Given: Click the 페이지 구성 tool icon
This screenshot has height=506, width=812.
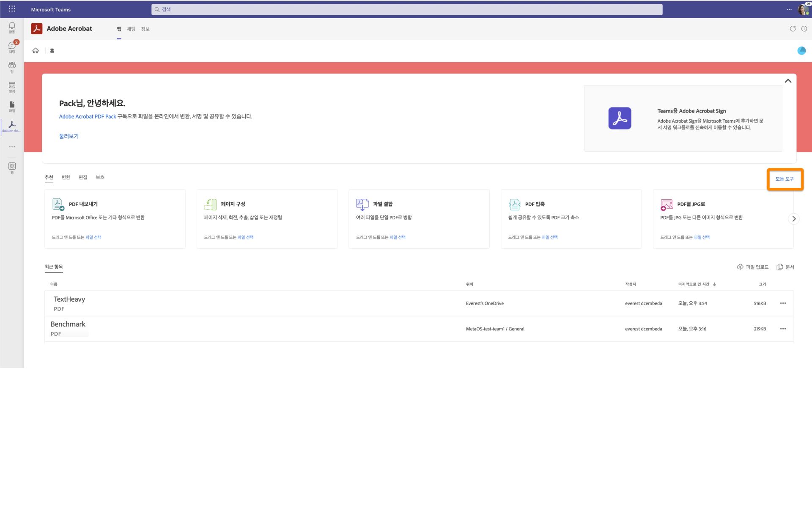Looking at the screenshot, I should tap(210, 204).
